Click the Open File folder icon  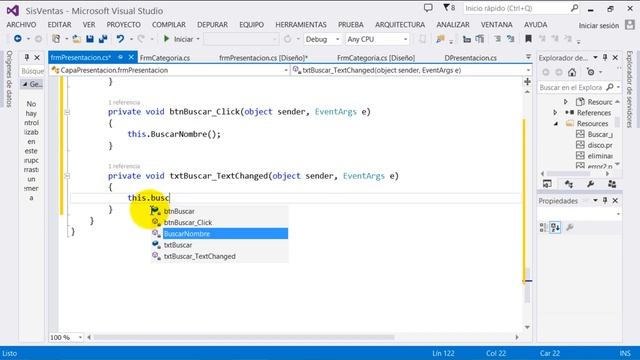[x=76, y=39]
